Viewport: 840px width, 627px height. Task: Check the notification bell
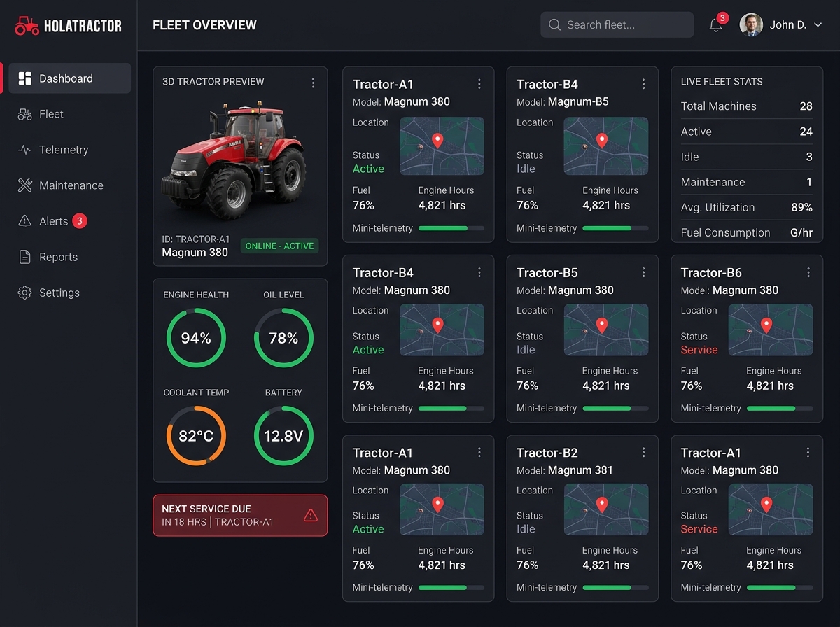tap(715, 25)
